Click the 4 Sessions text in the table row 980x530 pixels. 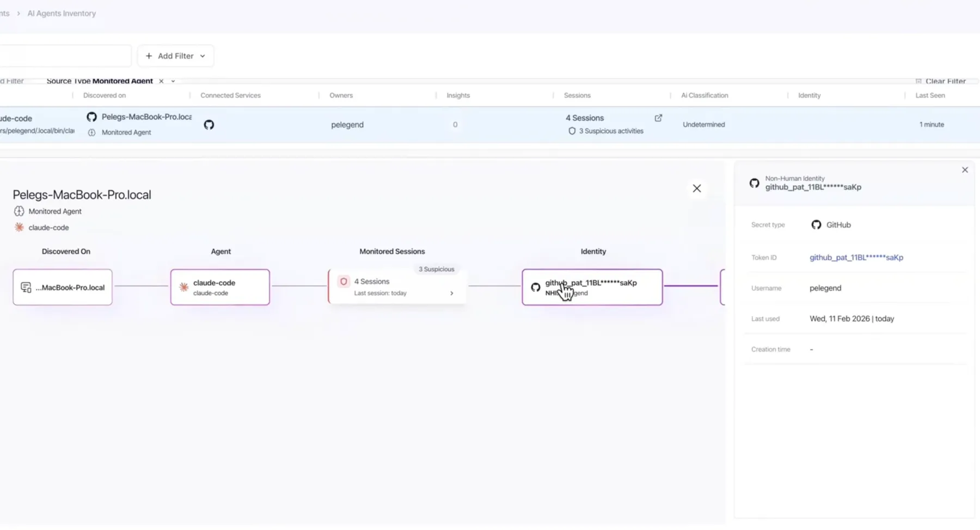[585, 118]
